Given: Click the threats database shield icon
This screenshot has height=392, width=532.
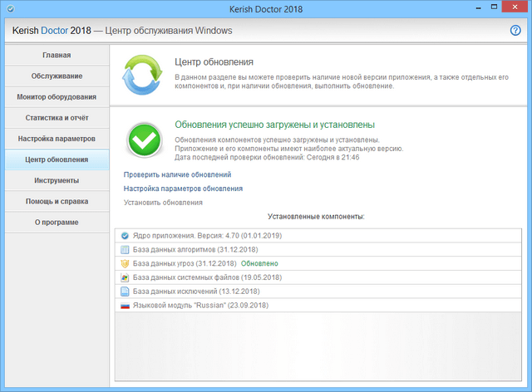Looking at the screenshot, I should (x=125, y=264).
